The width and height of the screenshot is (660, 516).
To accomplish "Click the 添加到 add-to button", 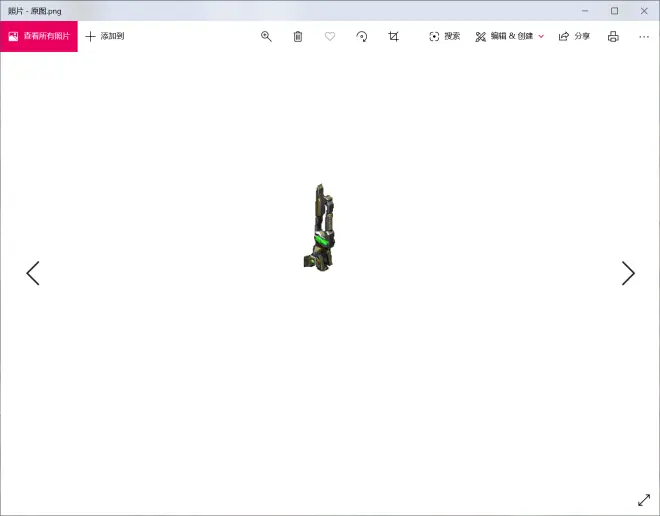I will click(105, 36).
